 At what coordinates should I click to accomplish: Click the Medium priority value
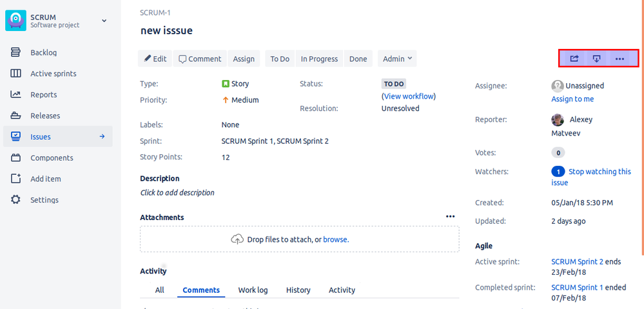(x=240, y=100)
